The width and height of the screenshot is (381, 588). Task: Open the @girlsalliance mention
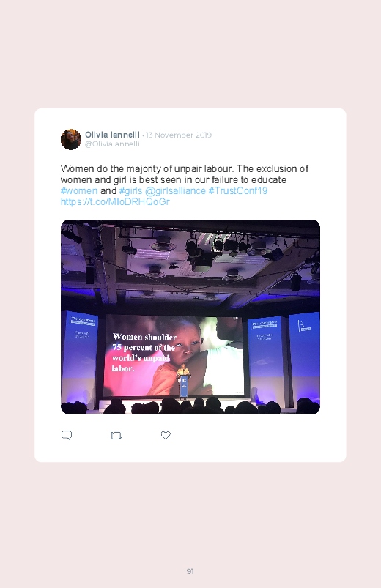coord(175,190)
